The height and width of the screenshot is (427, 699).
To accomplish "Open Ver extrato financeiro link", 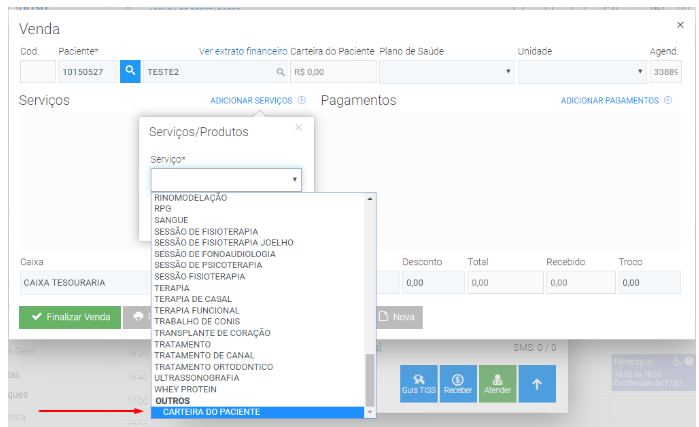I will point(243,51).
